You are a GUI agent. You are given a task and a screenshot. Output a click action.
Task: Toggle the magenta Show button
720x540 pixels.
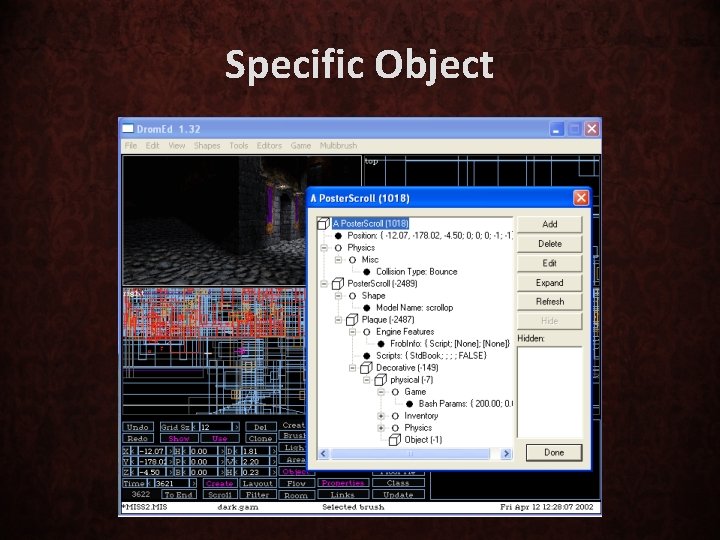pos(179,439)
